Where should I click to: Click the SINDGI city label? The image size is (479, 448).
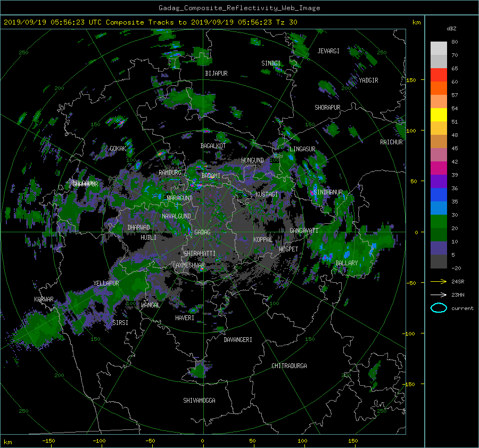click(x=271, y=63)
